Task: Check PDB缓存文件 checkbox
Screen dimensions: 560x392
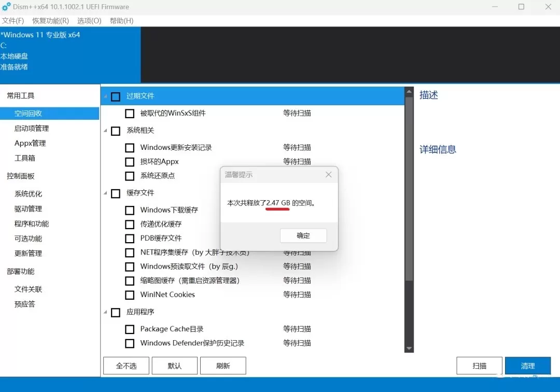Action: (130, 239)
